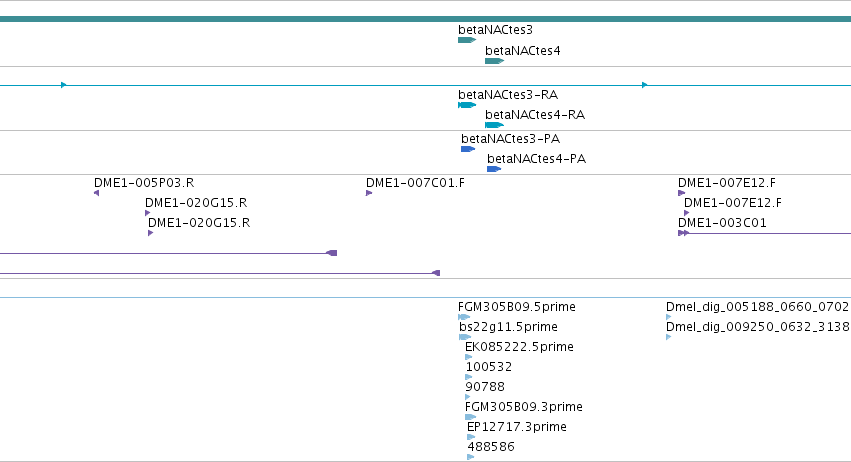Screen dimensions: 851x462
Task: Open the EK085222.5prime feature label
Action: click(x=519, y=347)
